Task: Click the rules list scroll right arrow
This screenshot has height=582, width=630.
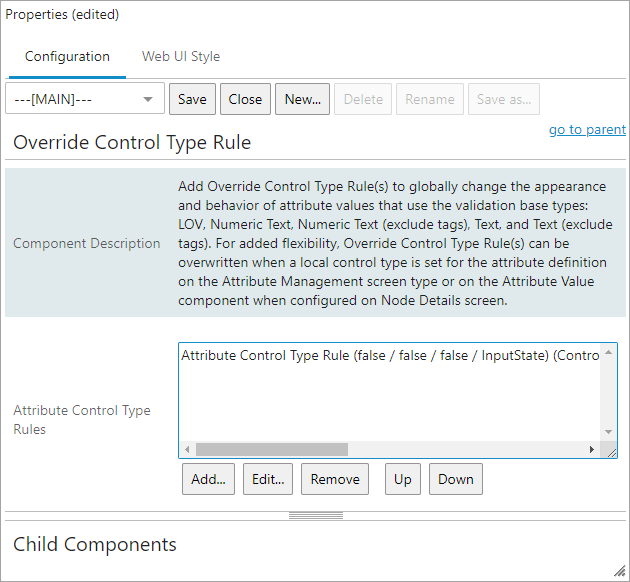Action: [591, 449]
